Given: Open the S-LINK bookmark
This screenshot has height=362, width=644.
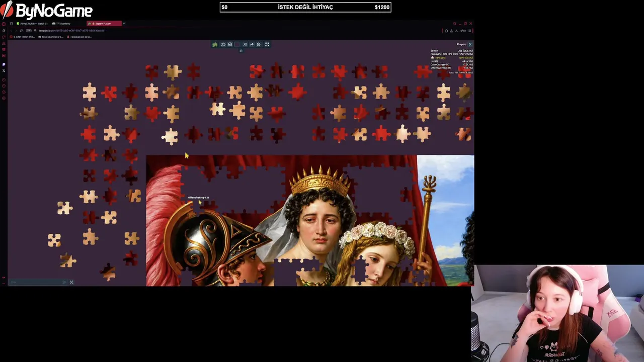Looking at the screenshot, I should (22, 37).
